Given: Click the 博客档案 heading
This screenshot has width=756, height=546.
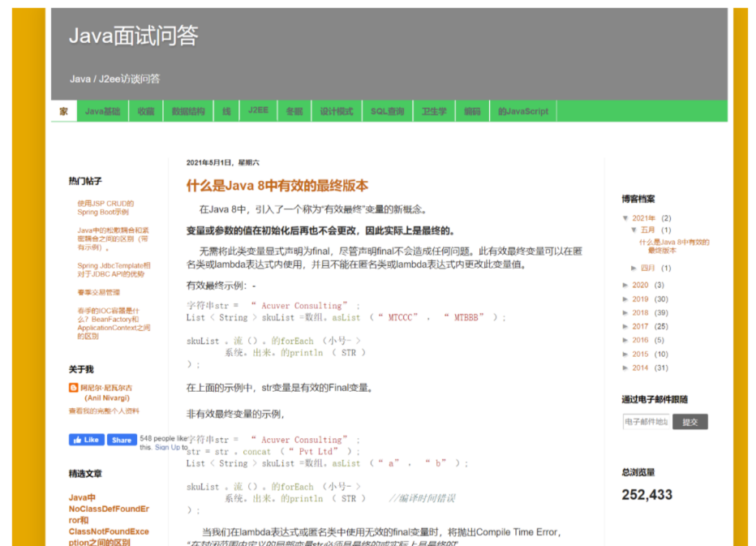Looking at the screenshot, I should coord(638,199).
